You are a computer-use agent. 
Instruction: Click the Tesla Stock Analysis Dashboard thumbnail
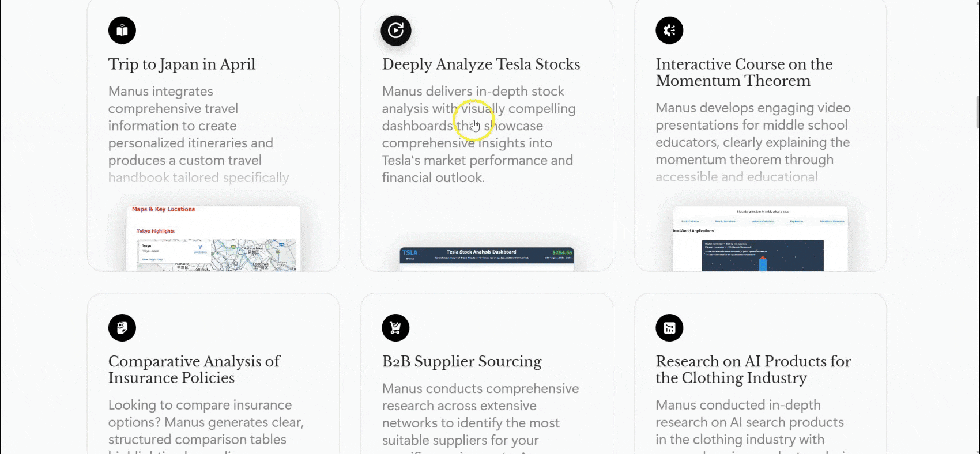click(x=487, y=259)
